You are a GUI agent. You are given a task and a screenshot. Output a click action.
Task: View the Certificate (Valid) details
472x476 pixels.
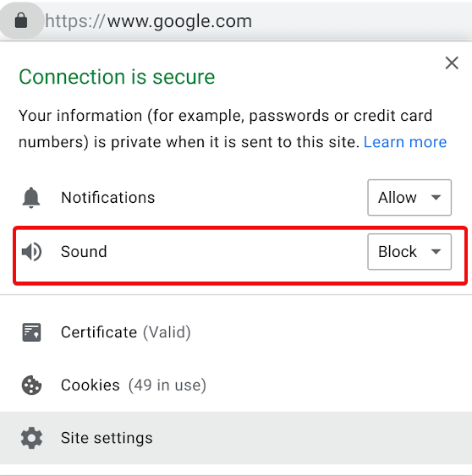(126, 332)
